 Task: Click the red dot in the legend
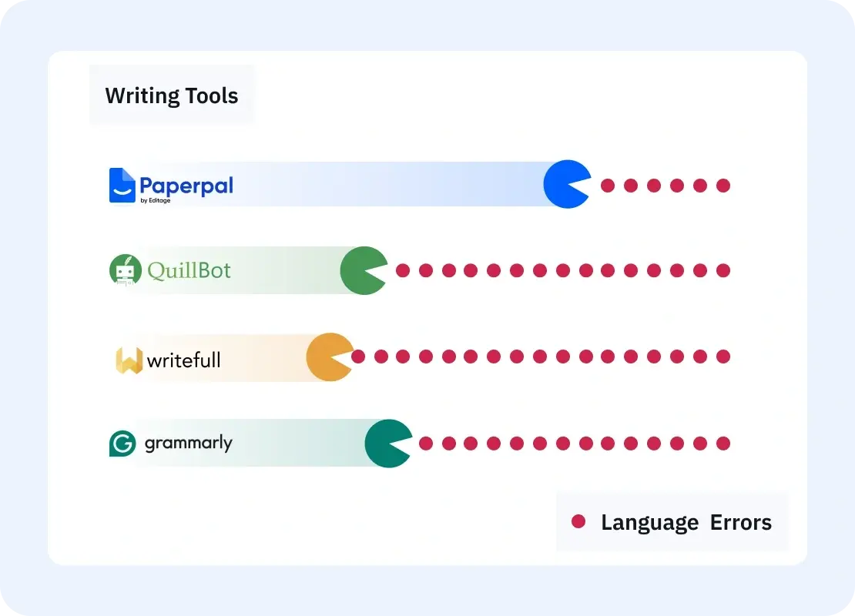[x=578, y=522]
